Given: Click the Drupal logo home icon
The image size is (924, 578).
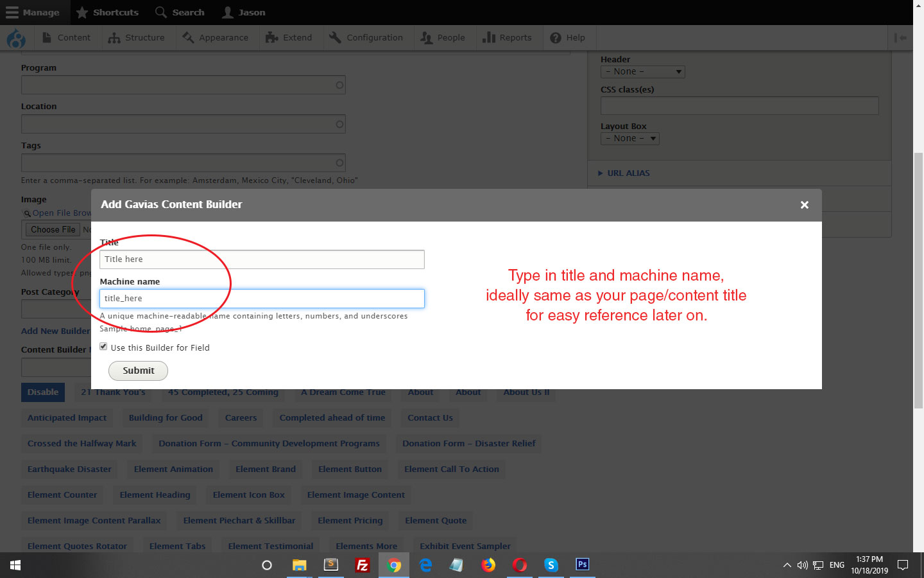Looking at the screenshot, I should coord(16,38).
